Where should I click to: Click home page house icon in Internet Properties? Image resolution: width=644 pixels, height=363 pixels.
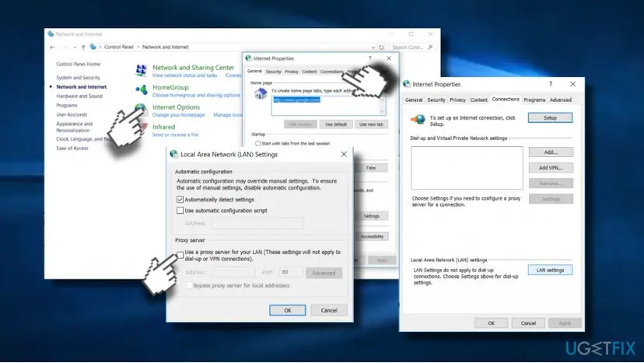(261, 94)
